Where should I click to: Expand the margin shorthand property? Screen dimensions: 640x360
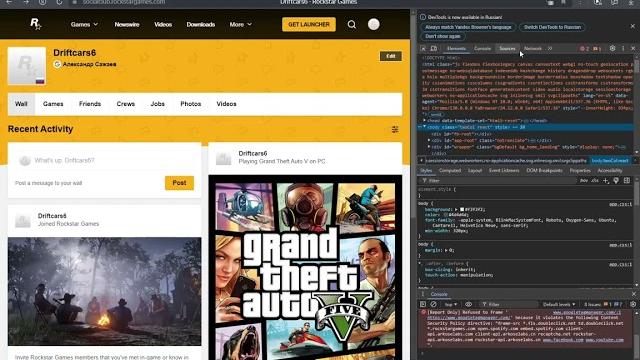pyautogui.click(x=446, y=250)
